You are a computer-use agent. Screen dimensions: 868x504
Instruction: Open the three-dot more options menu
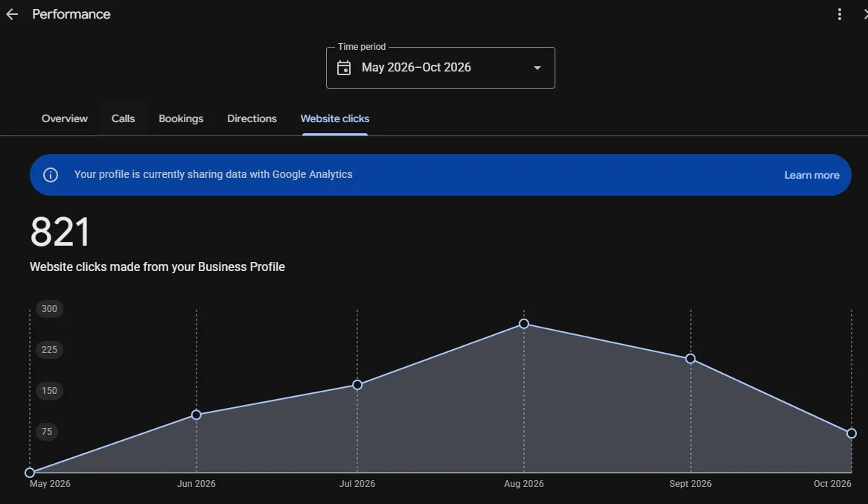839,14
